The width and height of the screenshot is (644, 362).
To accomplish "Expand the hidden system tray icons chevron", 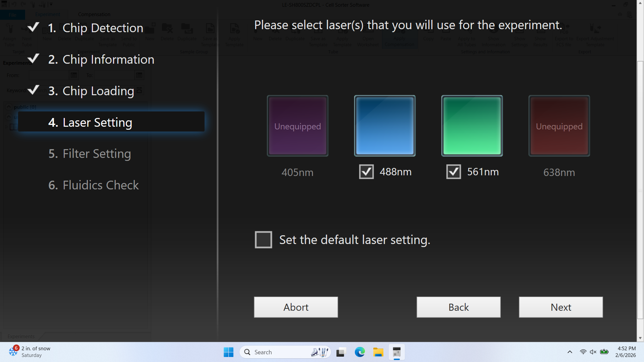I will pos(570,352).
